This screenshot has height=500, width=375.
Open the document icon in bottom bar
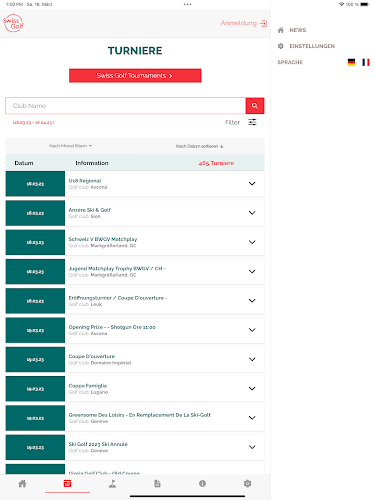pos(157,484)
